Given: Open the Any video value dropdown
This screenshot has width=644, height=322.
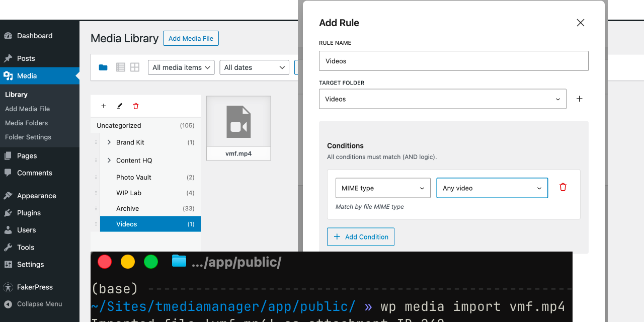Looking at the screenshot, I should click(492, 188).
